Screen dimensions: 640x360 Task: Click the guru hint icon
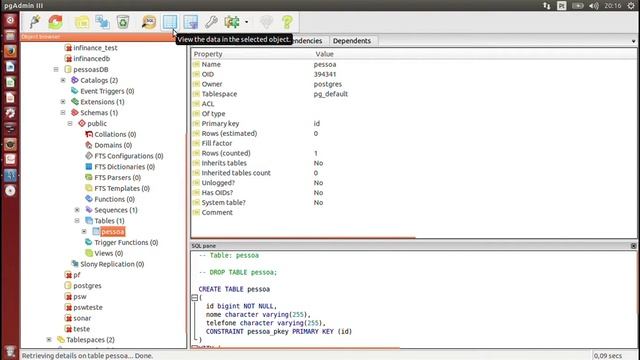(x=266, y=22)
